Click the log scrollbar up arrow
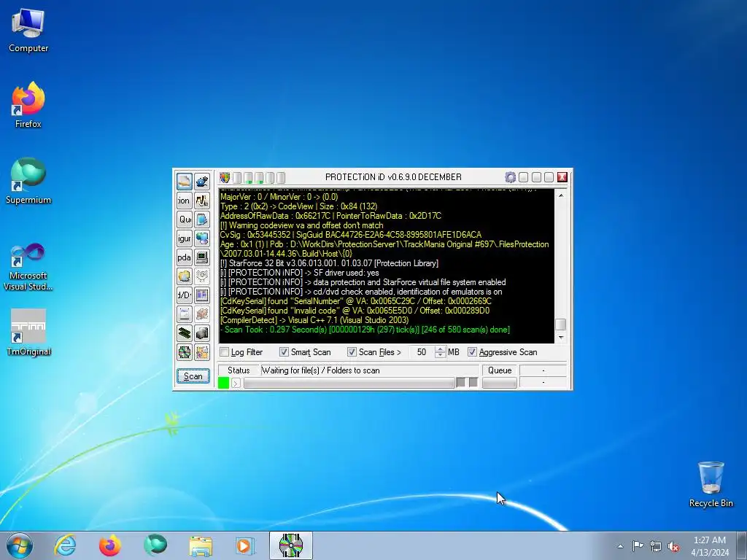The width and height of the screenshot is (747, 560). pyautogui.click(x=561, y=195)
